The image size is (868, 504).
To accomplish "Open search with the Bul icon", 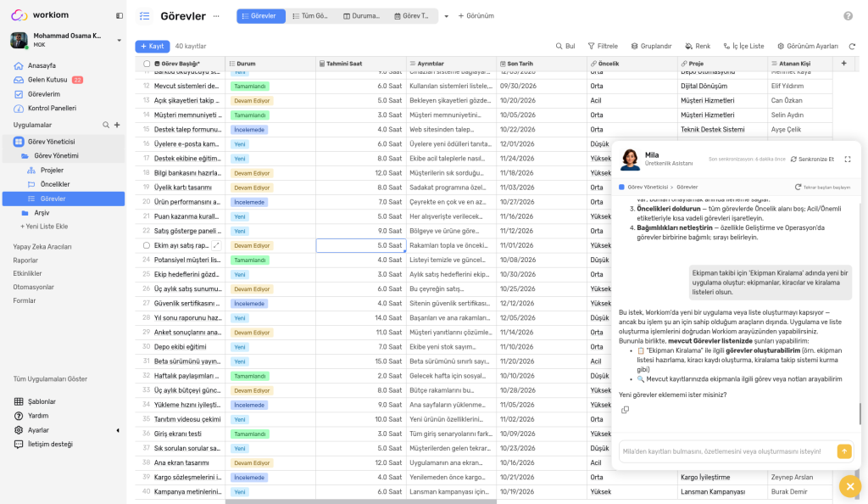I will [565, 47].
